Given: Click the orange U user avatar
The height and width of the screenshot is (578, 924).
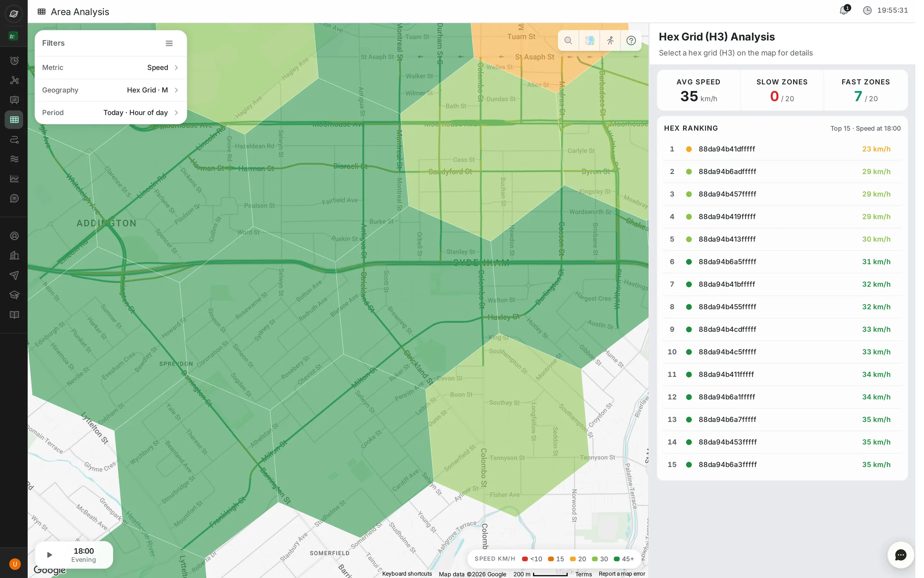Looking at the screenshot, I should [x=15, y=565].
